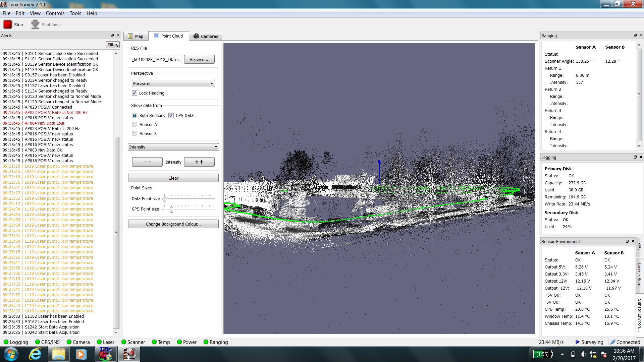Close the Sensor Environment panel

pyautogui.click(x=633, y=241)
